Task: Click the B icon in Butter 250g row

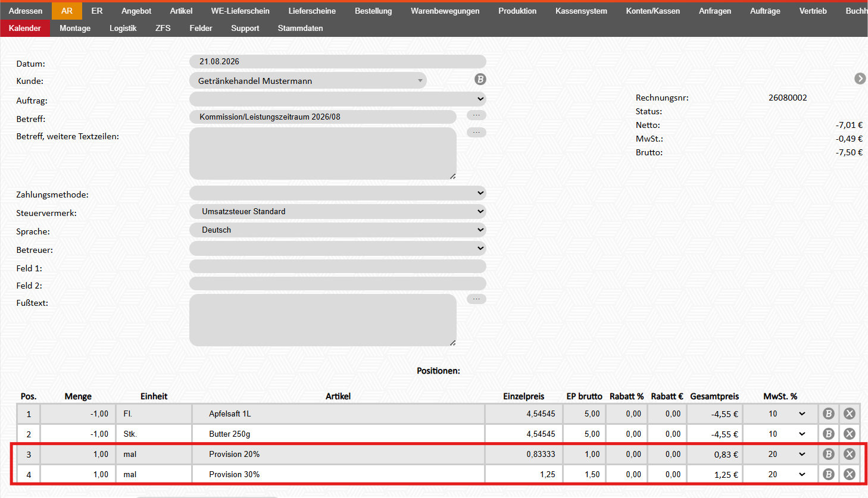Action: coord(828,434)
